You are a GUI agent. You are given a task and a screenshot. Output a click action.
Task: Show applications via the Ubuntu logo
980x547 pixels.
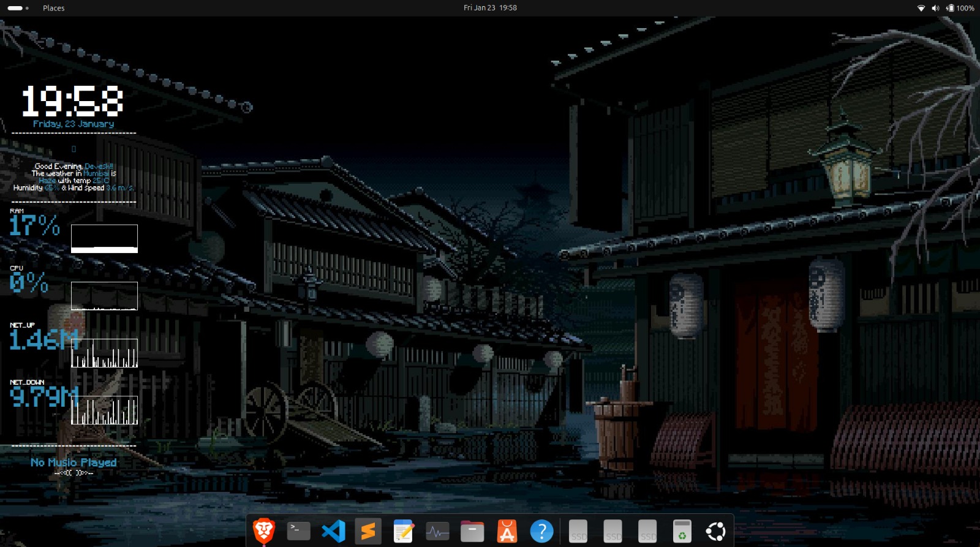715,531
